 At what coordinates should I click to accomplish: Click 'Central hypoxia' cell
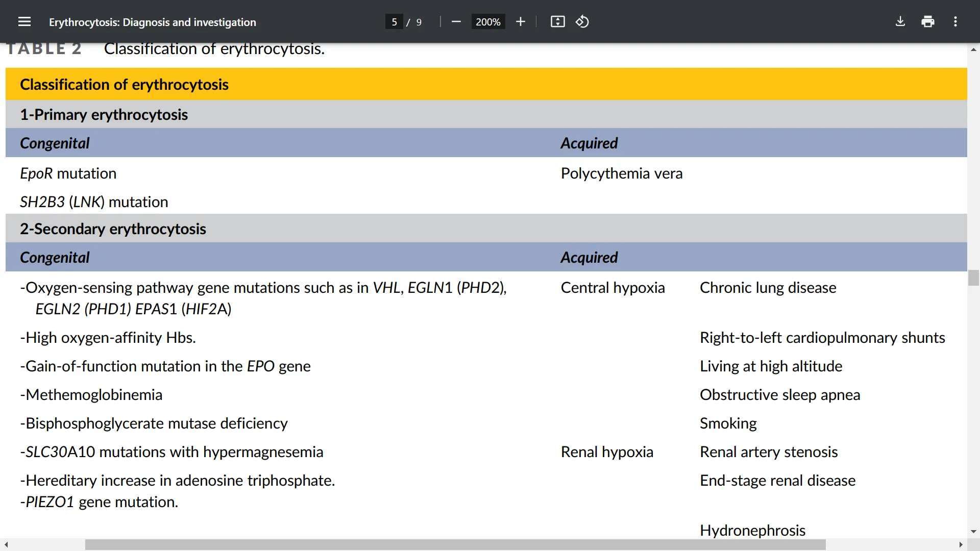tap(612, 288)
